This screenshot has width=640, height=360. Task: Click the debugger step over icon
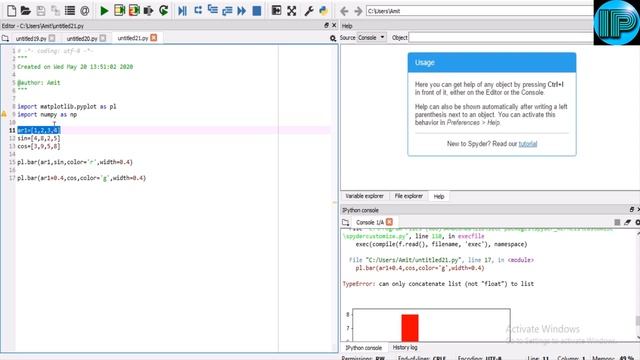tap(198, 11)
